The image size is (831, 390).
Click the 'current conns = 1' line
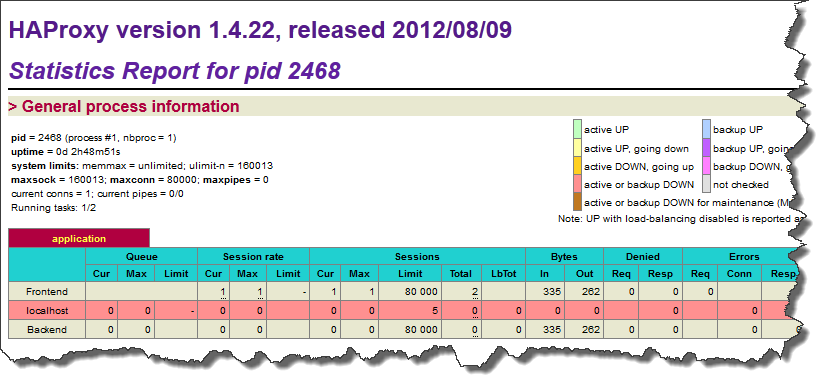tap(98, 193)
